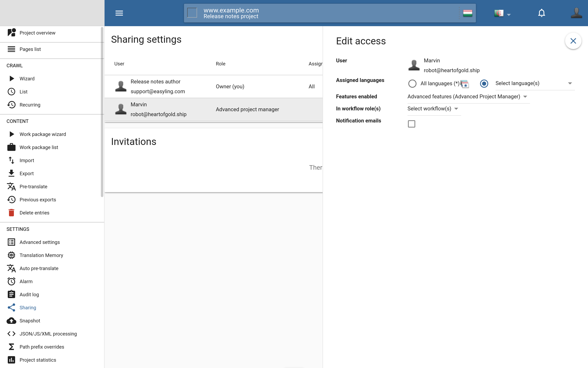Click the Previous exports history icon
Screen dimensions: 588x368
click(x=11, y=200)
